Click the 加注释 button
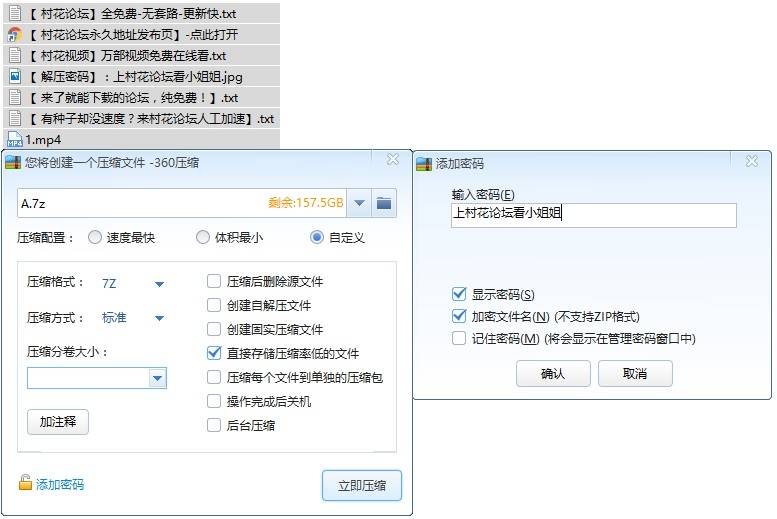Screen dimensions: 777x519 (x=58, y=422)
